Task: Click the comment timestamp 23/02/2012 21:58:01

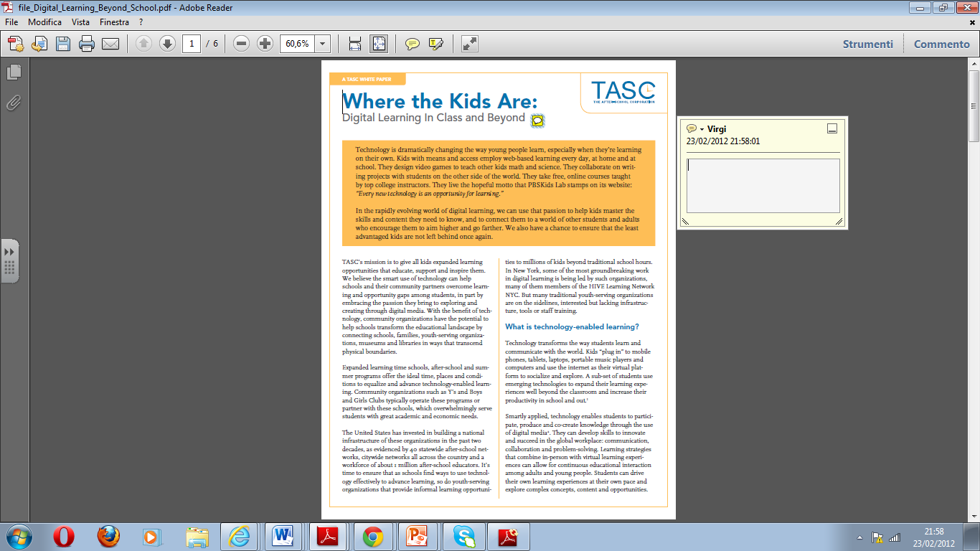Action: click(722, 141)
